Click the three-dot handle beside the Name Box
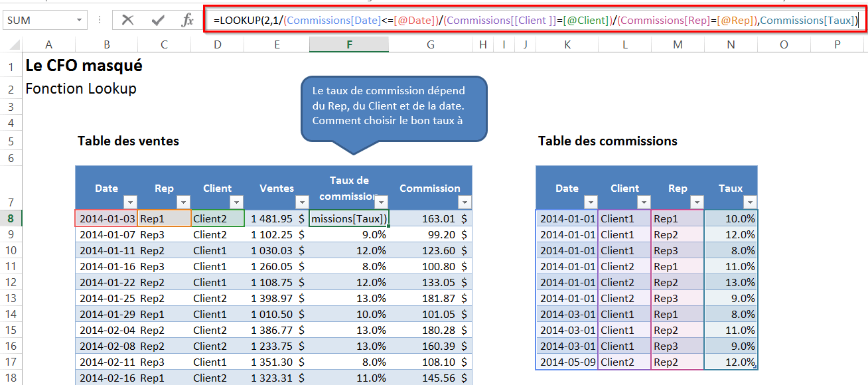 point(100,21)
